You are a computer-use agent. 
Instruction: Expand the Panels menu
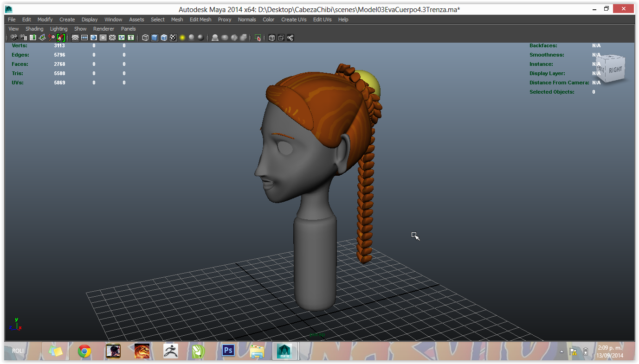tap(128, 29)
